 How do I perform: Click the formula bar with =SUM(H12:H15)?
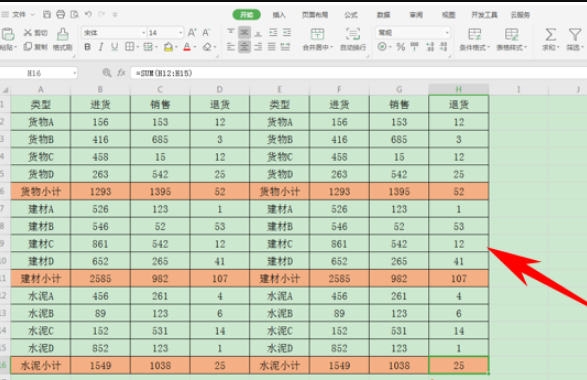[x=358, y=73]
